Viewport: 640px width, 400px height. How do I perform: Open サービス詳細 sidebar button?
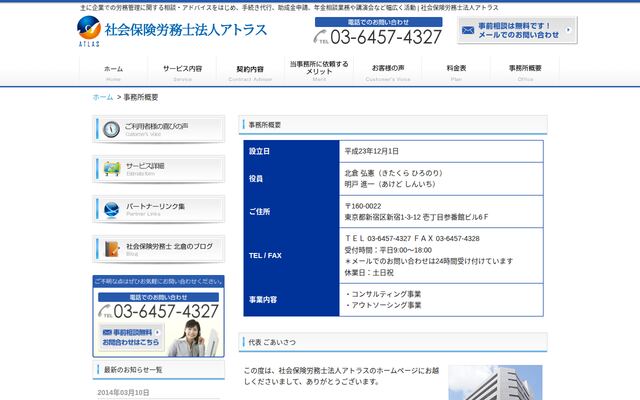tap(159, 169)
